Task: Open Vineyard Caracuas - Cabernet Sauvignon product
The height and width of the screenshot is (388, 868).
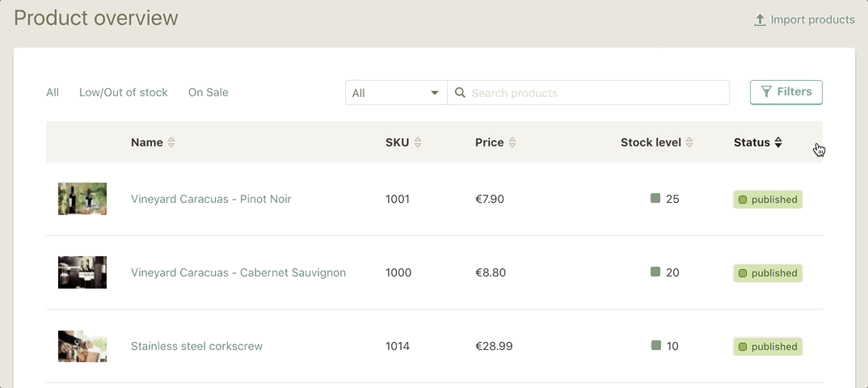Action: (238, 272)
